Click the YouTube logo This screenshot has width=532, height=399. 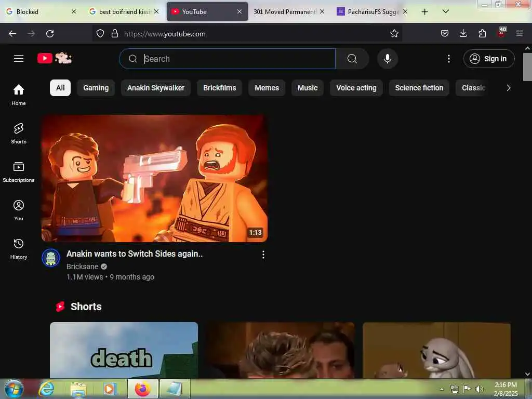pos(55,58)
